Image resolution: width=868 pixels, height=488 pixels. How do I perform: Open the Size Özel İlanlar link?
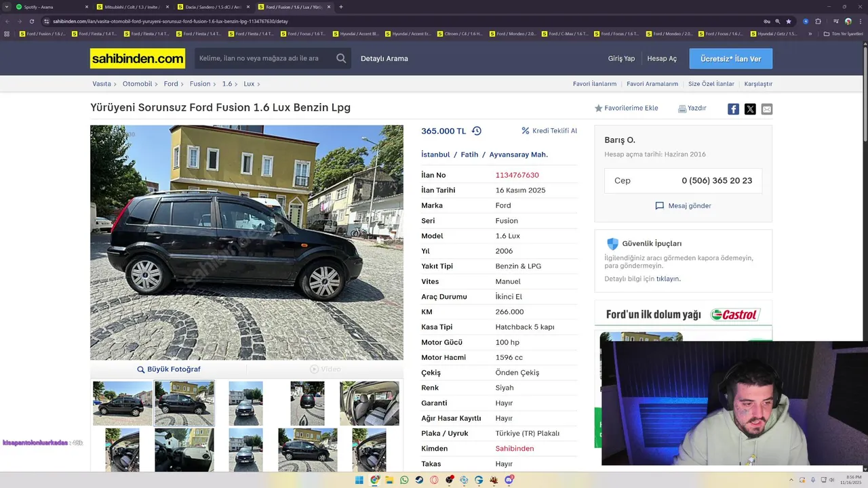711,84
